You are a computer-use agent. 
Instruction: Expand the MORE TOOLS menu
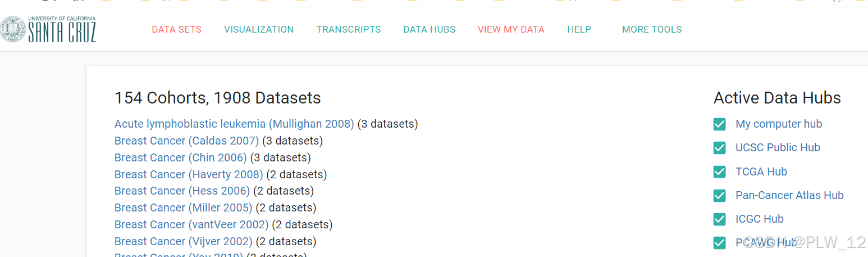click(x=652, y=29)
